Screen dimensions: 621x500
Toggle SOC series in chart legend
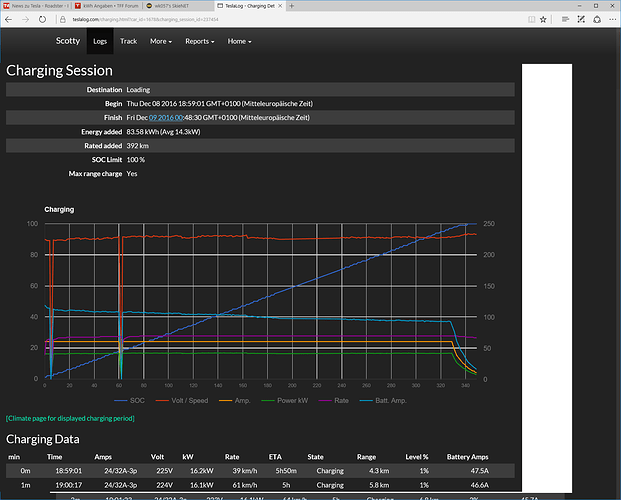130,401
